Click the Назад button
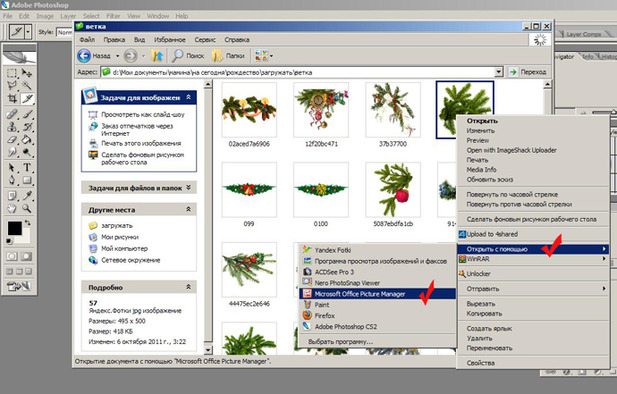Viewport: 617px width, 394px height. point(94,56)
